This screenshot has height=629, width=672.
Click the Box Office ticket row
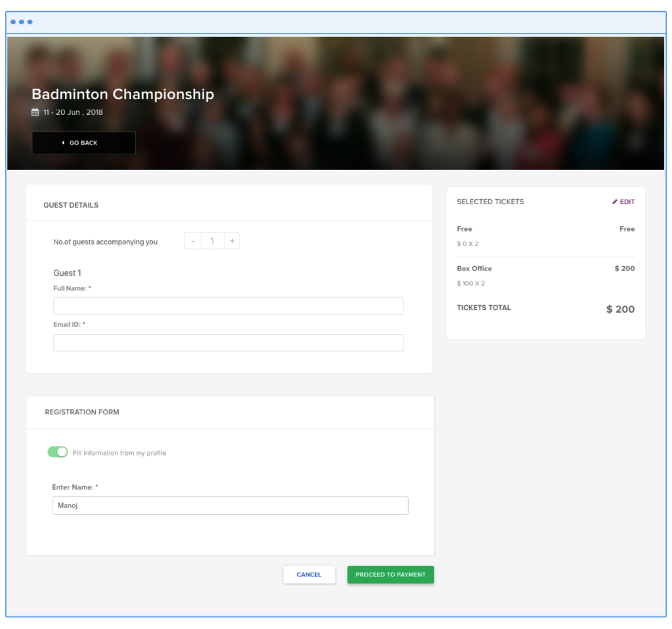pyautogui.click(x=474, y=269)
